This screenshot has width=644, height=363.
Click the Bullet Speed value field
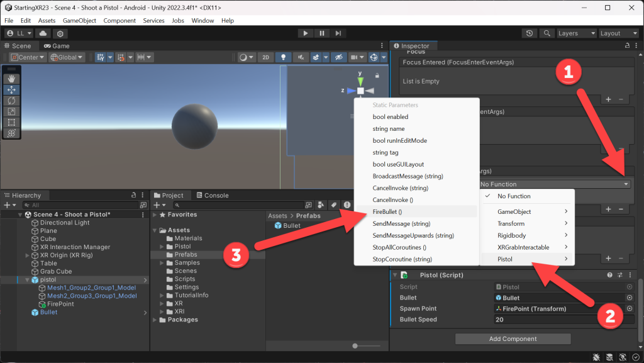tap(564, 320)
